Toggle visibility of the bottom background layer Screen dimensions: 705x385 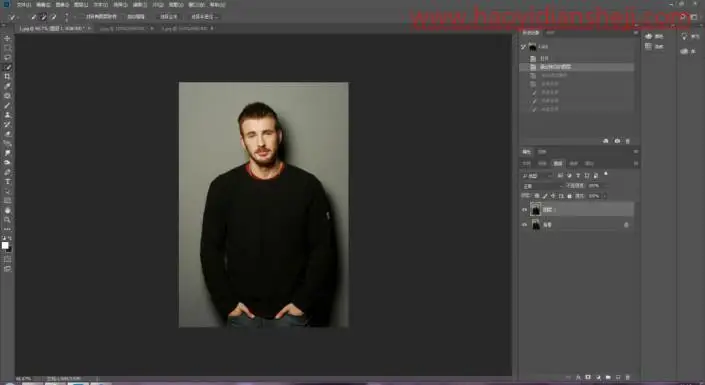point(524,225)
